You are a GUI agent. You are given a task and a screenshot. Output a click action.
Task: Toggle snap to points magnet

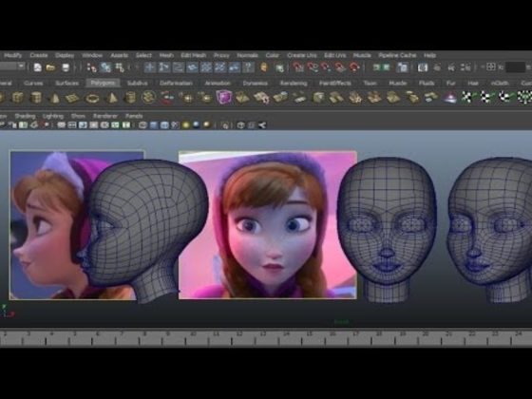pos(326,67)
